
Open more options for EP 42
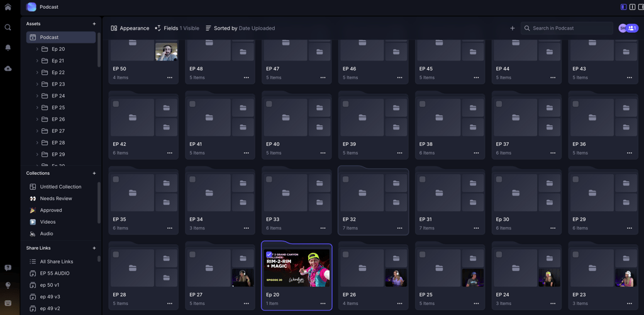(170, 153)
